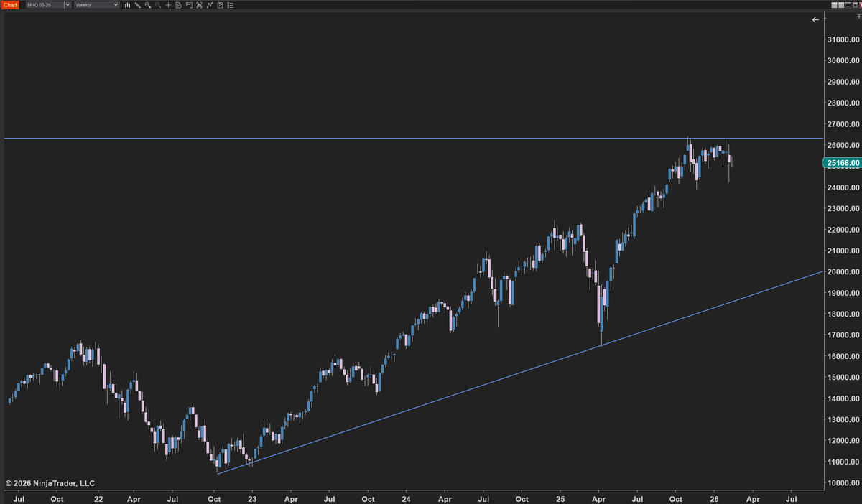Click the 22000.00 price axis label
Image resolution: width=862 pixels, height=504 pixels.
pyautogui.click(x=843, y=230)
